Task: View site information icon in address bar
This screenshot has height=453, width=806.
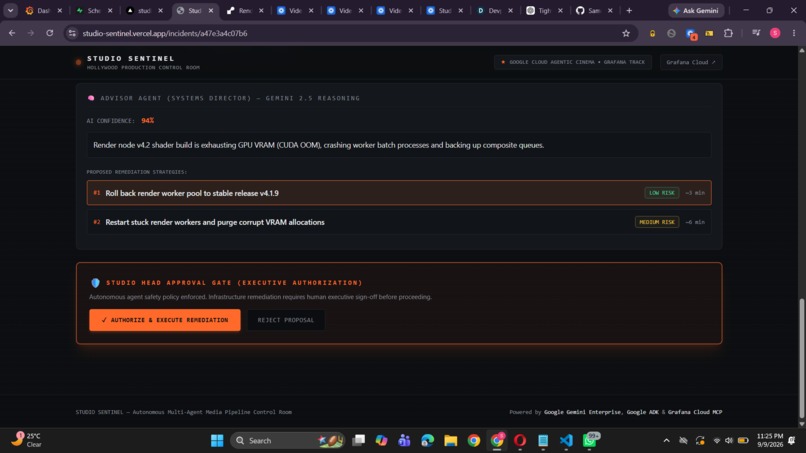Action: click(72, 33)
